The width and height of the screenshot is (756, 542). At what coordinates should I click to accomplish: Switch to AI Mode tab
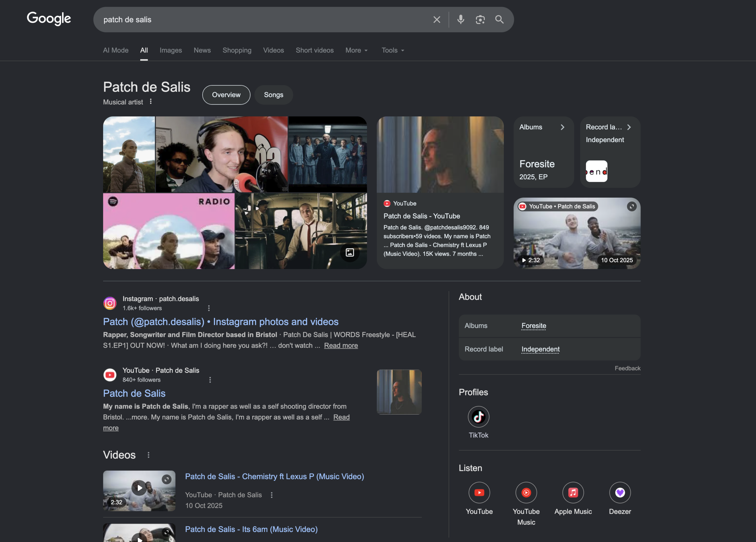[x=116, y=50]
